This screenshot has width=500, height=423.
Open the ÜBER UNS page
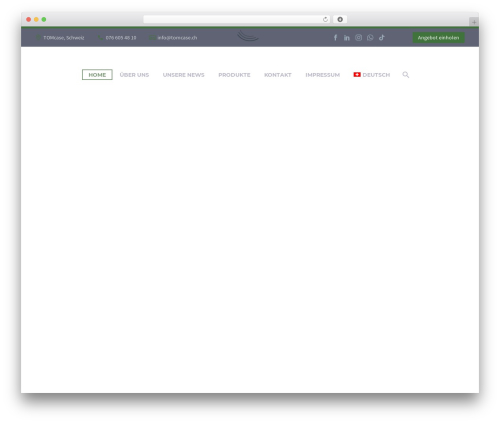pyautogui.click(x=134, y=75)
